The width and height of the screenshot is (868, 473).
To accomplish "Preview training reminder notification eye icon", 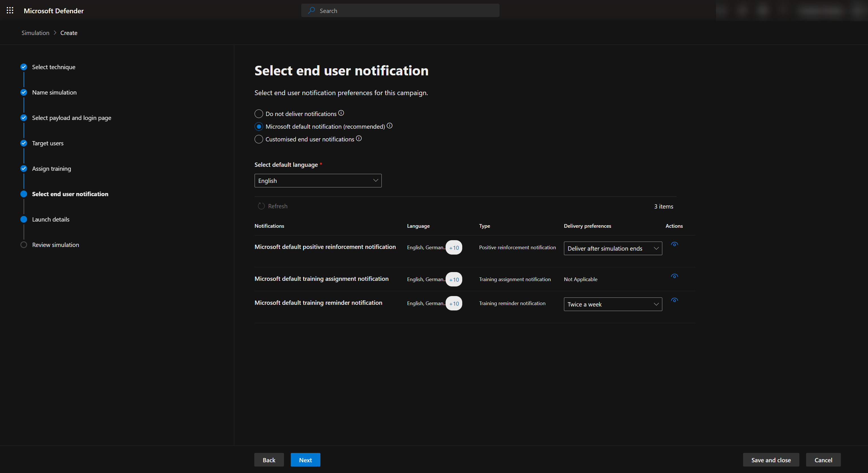I will 674,300.
